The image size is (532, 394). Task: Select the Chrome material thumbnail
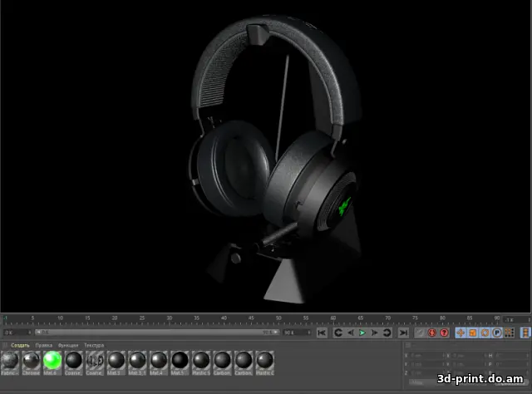point(31,360)
